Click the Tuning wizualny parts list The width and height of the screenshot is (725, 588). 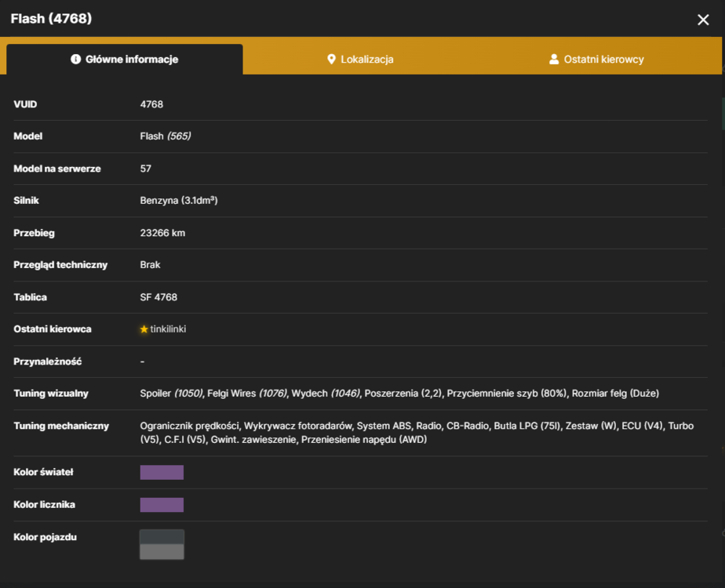[399, 394]
